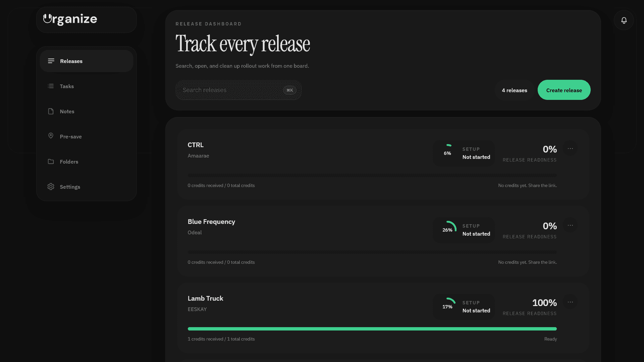
Task: Select the Pre-save location pin icon
Action: (51, 136)
